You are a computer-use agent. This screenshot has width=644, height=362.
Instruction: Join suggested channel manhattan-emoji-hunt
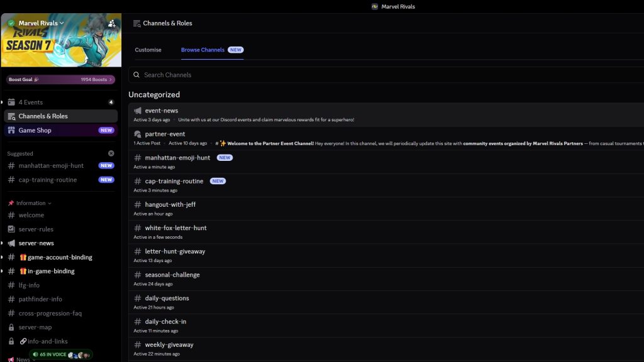point(52,166)
